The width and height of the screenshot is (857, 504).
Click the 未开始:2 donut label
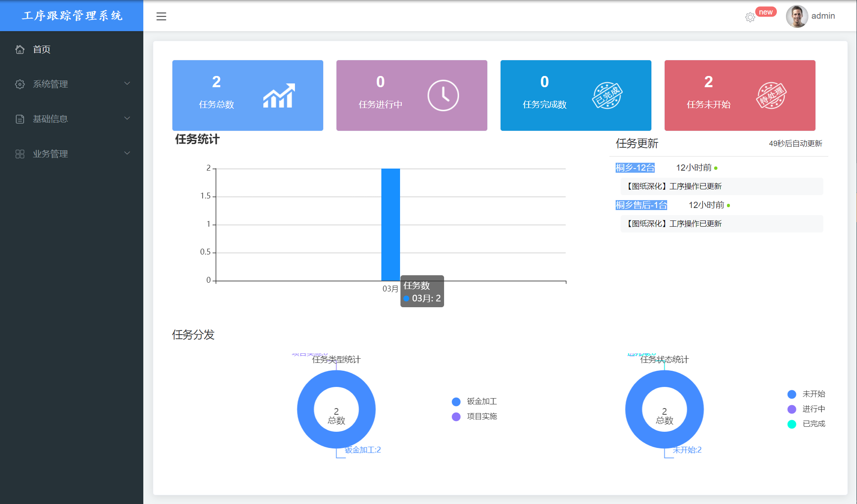tap(687, 450)
